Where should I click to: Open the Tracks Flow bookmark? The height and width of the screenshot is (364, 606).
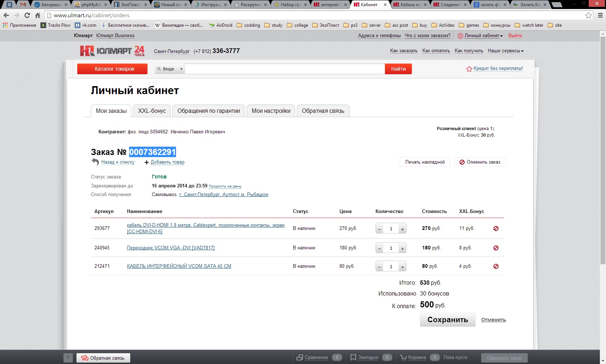click(x=56, y=25)
